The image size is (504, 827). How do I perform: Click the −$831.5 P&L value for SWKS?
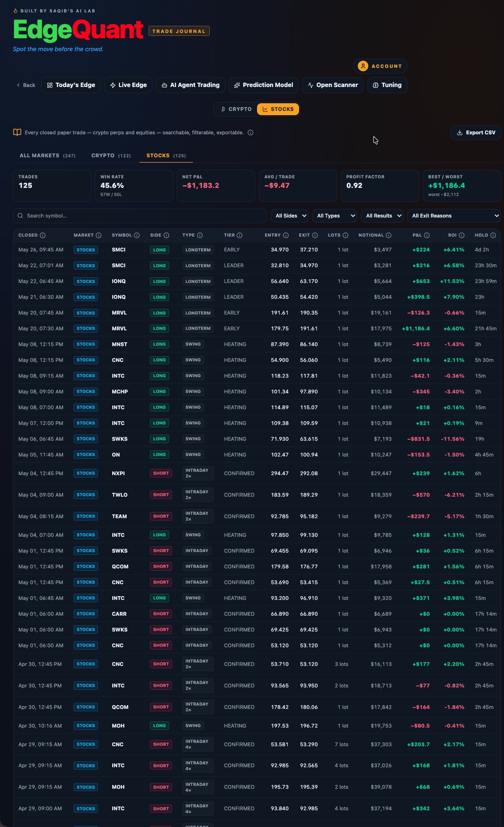[x=418, y=439]
